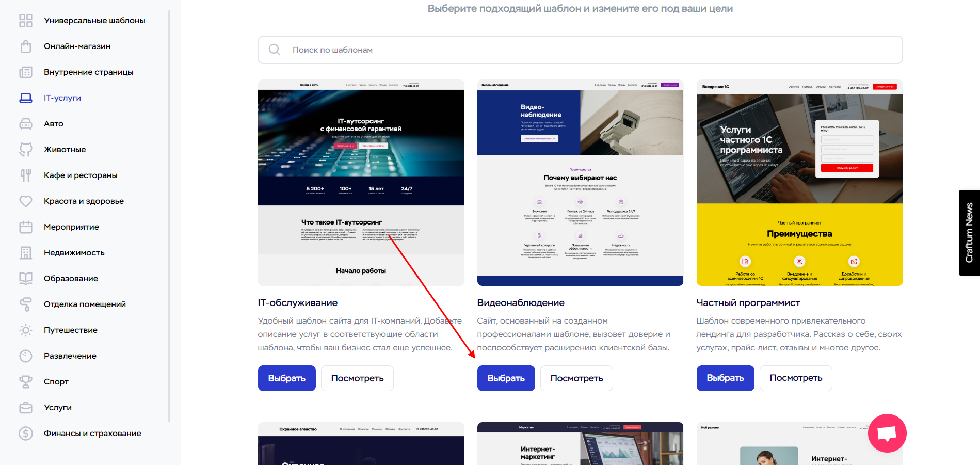Click the Real estate building icon

coord(26,253)
